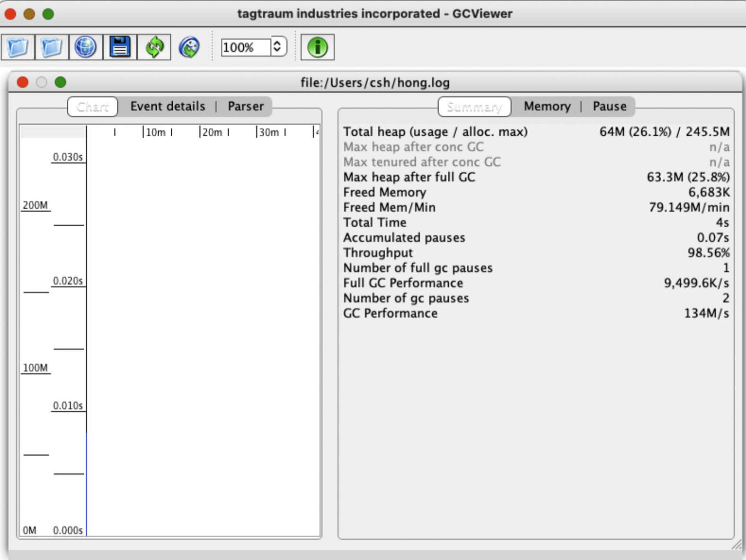Click the blue GC line in the chart
The width and height of the screenshot is (746, 560).
click(x=86, y=484)
